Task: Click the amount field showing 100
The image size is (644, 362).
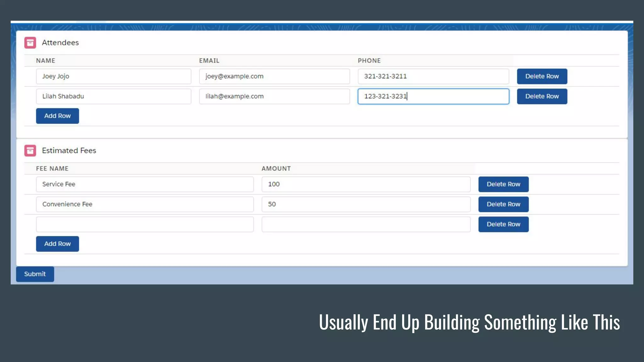Action: (366, 184)
